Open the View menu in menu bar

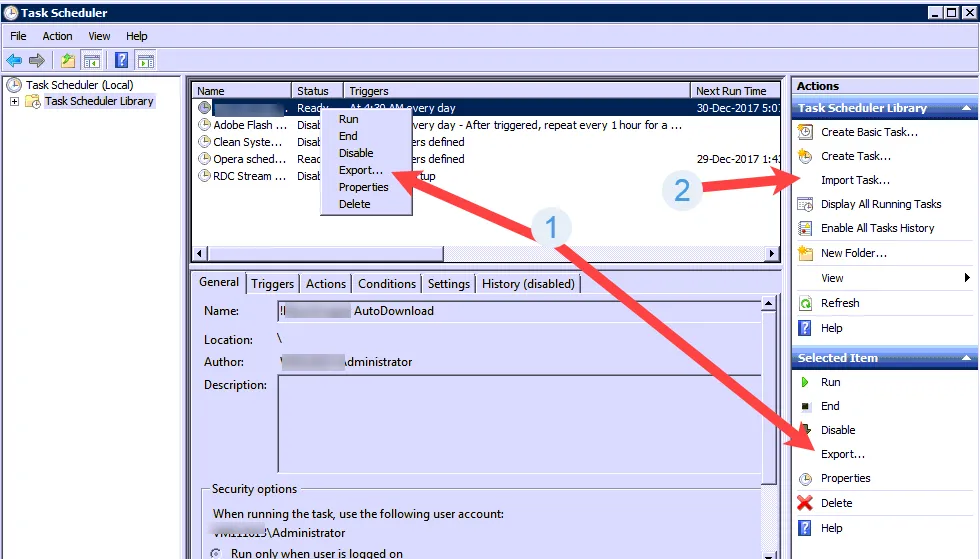[99, 36]
